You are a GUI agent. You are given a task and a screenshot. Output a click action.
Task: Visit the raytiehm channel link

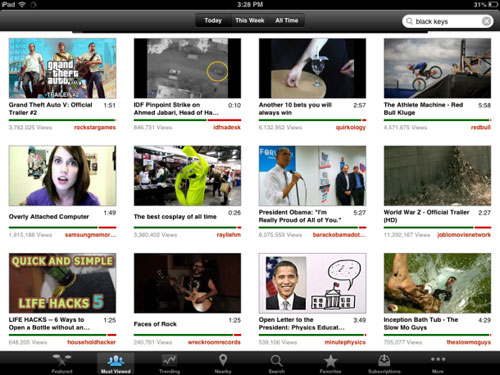click(229, 235)
